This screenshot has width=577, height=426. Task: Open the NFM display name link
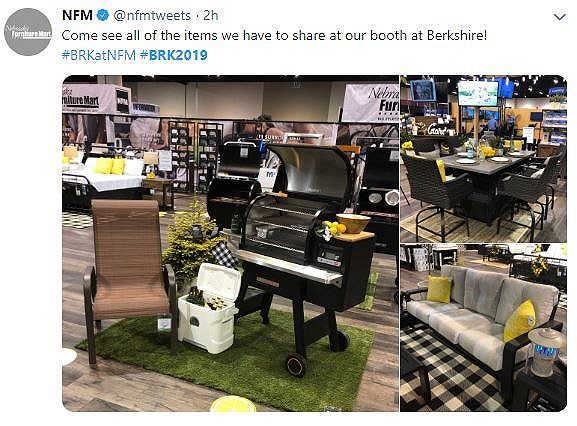pos(77,15)
